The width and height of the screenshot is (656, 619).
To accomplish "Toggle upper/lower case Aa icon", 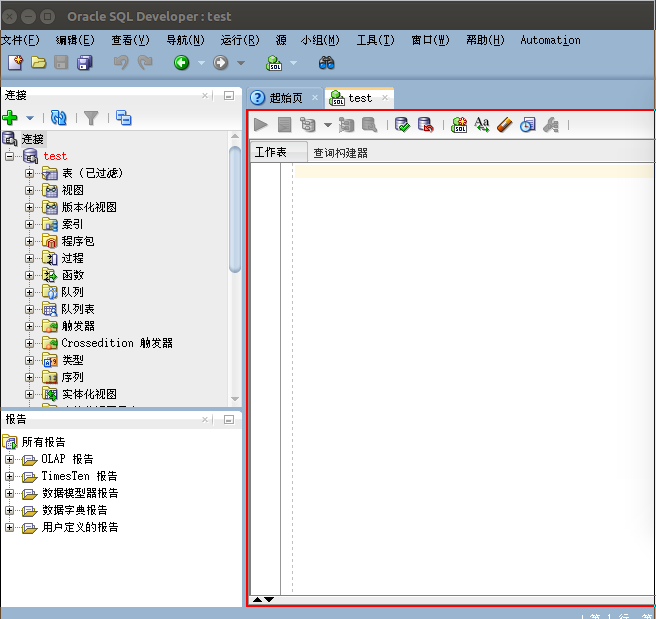I will (x=482, y=124).
